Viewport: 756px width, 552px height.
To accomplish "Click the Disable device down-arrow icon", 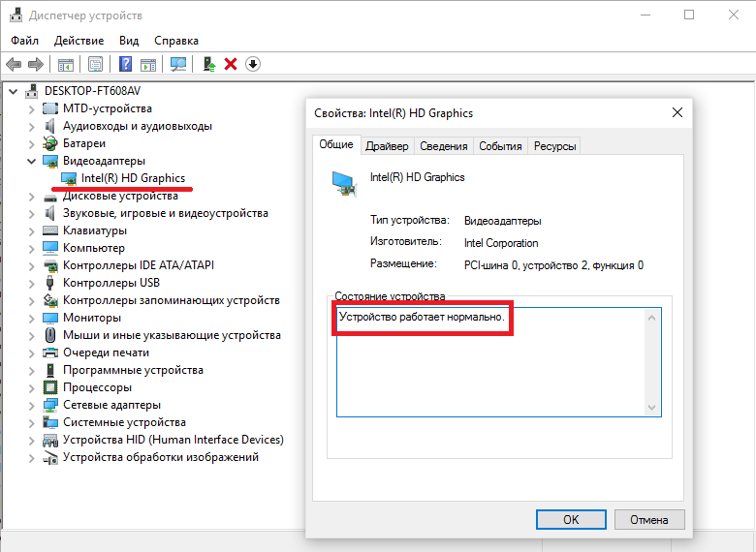I will 253,64.
